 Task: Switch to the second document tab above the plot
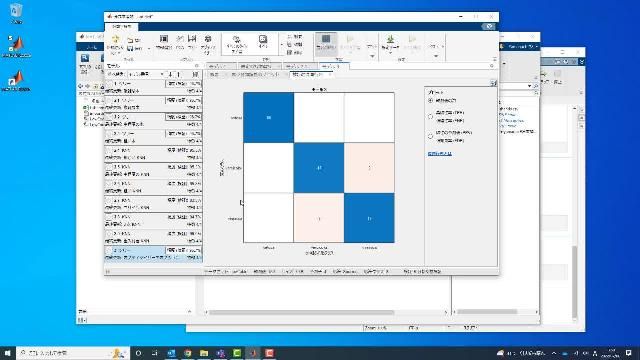coord(260,66)
